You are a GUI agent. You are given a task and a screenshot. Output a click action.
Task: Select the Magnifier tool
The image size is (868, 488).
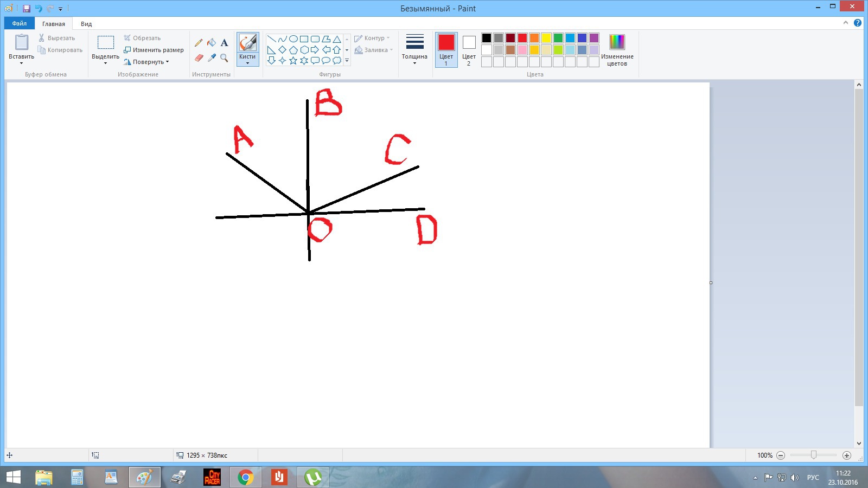(x=224, y=57)
